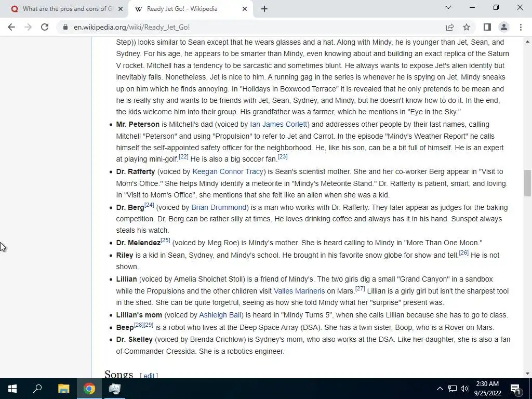Go back to the previous page
Image resolution: width=532 pixels, height=399 pixels.
pos(11,27)
